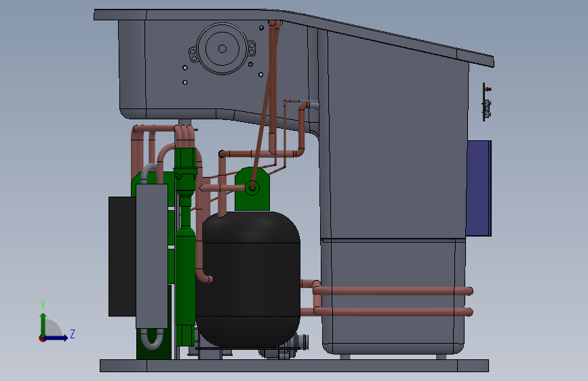Click the red origin dot of triad
588x381 pixels.
(42, 338)
